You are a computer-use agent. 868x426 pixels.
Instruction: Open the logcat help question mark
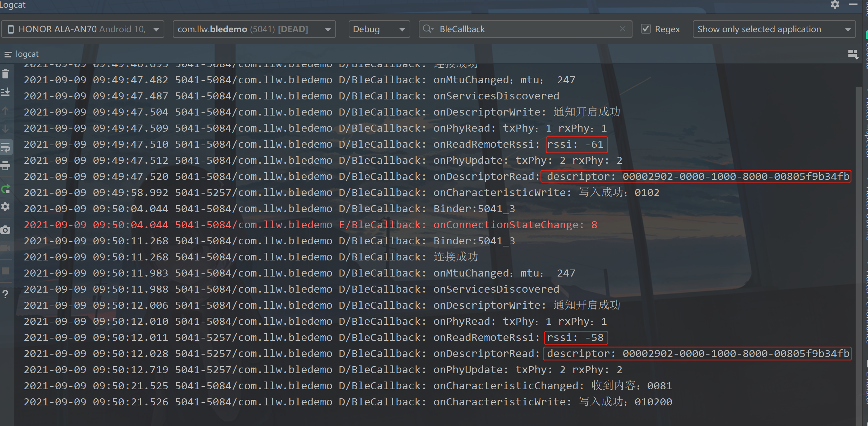point(5,294)
